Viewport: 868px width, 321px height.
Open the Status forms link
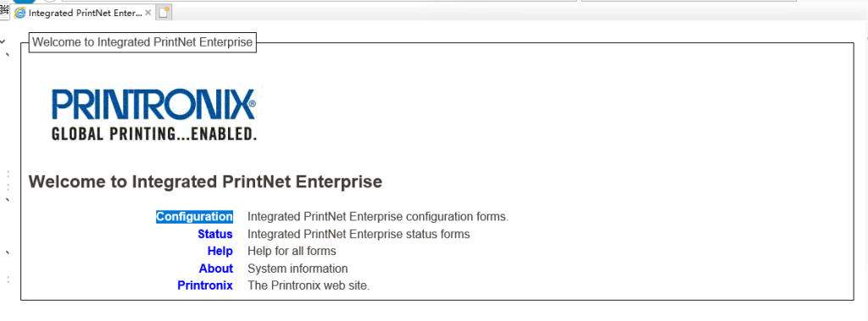[214, 234]
